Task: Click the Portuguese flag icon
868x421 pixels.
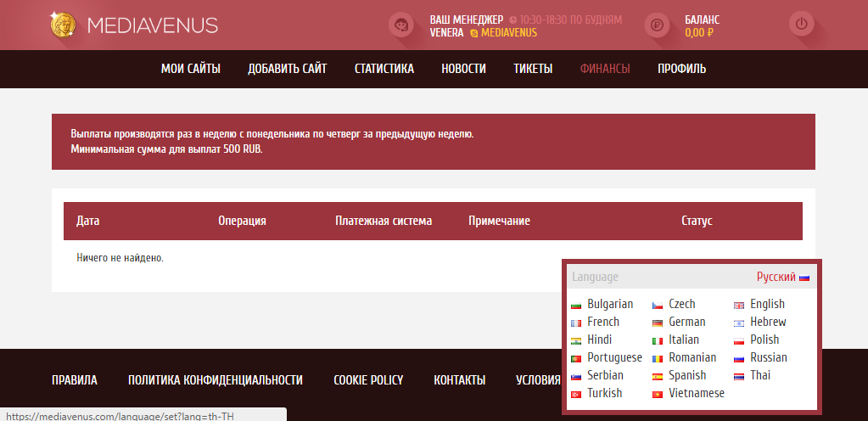Action: tap(576, 358)
